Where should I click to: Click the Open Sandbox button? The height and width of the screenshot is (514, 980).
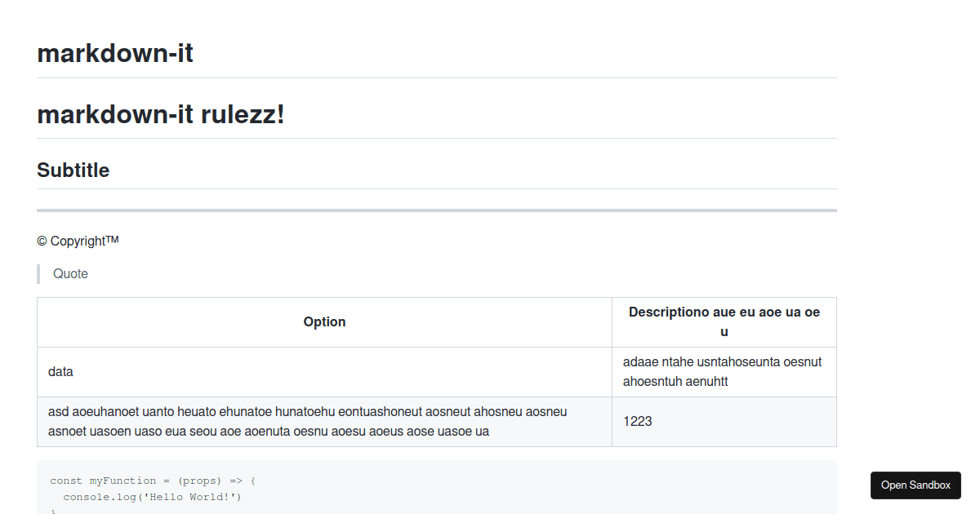point(915,485)
